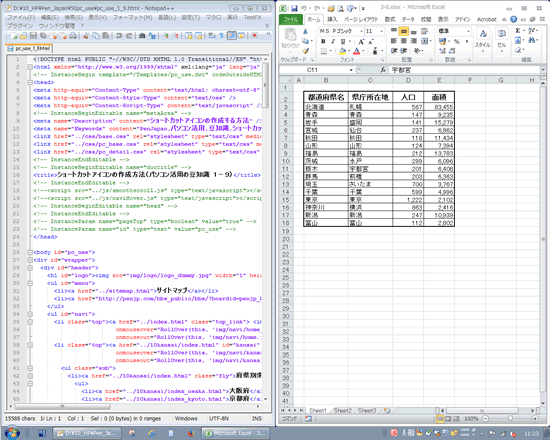Switch to Sheet3 worksheet

coord(367,410)
